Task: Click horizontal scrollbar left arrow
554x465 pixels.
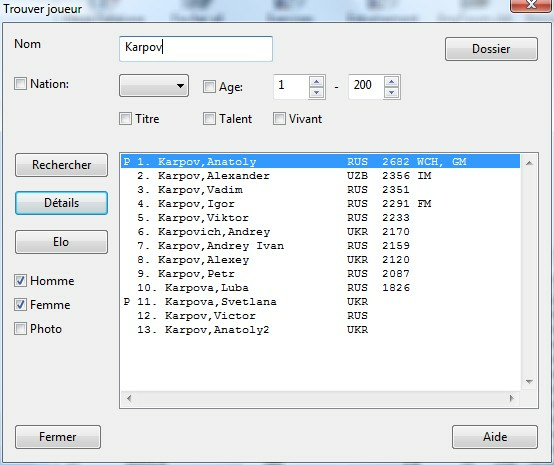Action: click(x=129, y=398)
